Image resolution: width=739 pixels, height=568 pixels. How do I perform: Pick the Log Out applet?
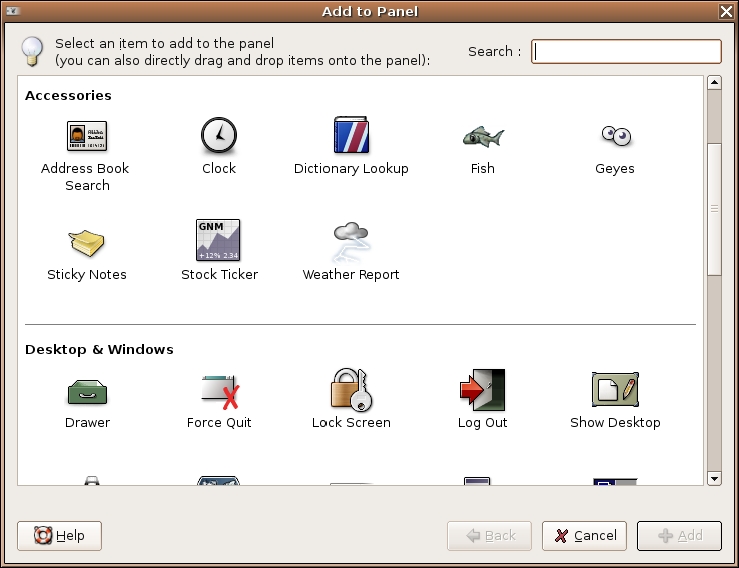click(483, 389)
